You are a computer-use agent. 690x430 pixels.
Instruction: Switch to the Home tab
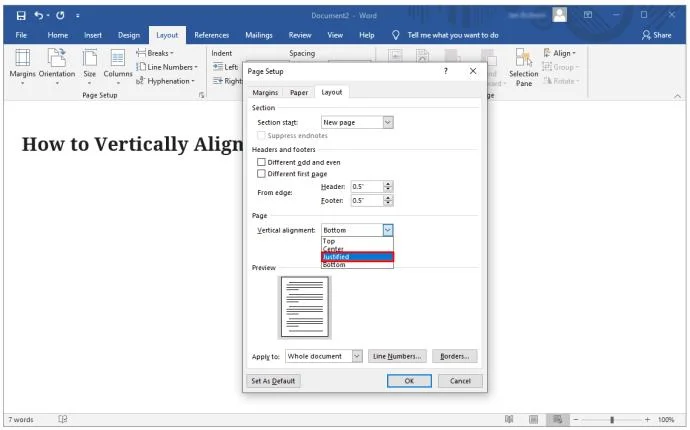pos(58,35)
